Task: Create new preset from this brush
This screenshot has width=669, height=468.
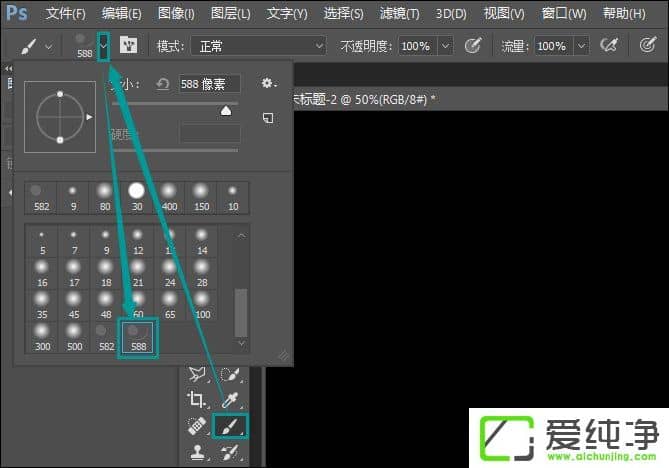Action: point(267,117)
